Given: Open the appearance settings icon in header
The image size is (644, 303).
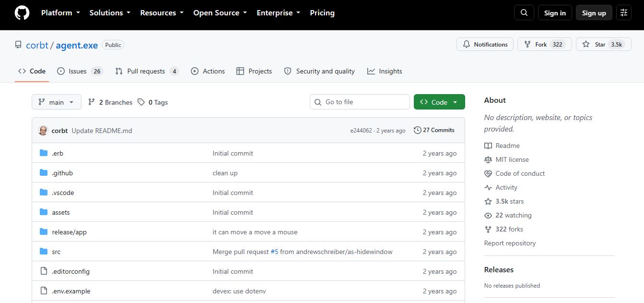Looking at the screenshot, I should (x=623, y=13).
